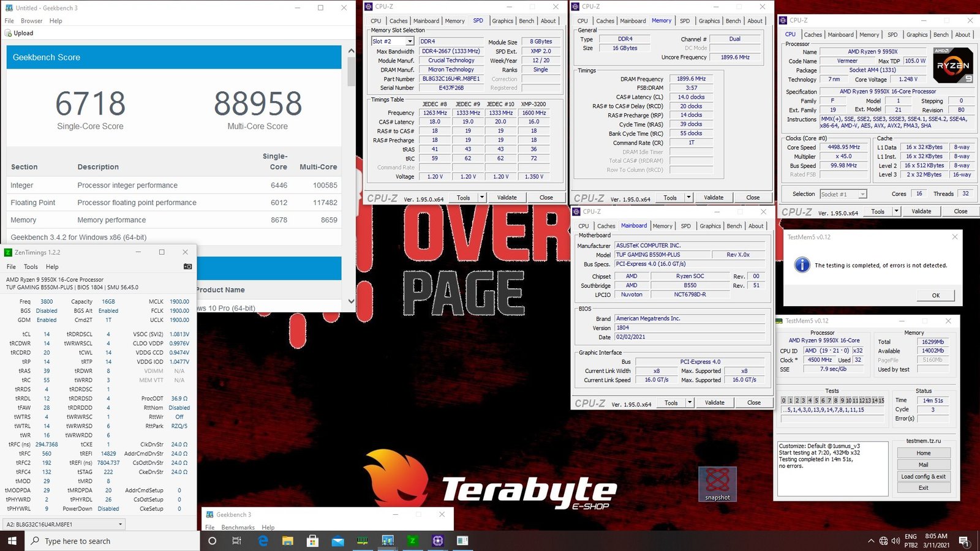This screenshot has width=980, height=551.
Task: Click Validate in the CPU-Z Memory window
Action: click(713, 198)
